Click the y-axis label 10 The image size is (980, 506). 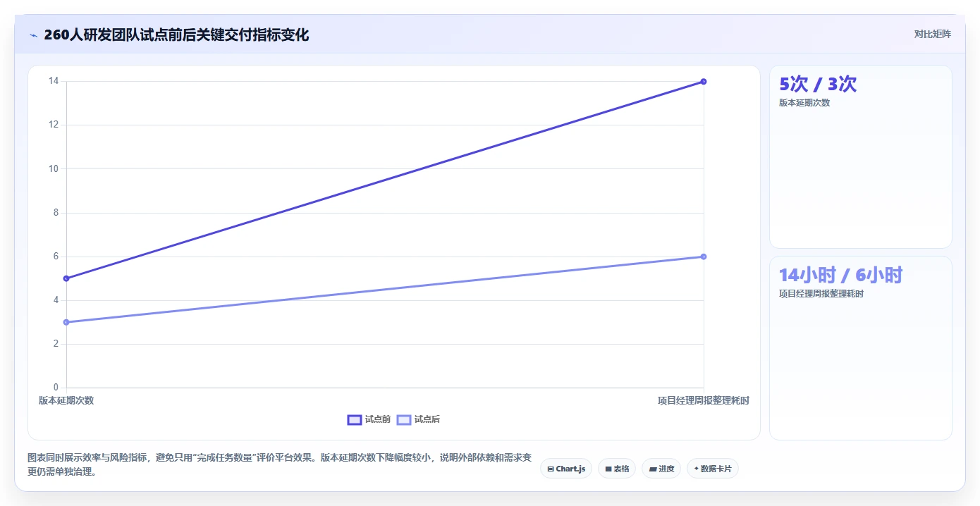[x=54, y=168]
